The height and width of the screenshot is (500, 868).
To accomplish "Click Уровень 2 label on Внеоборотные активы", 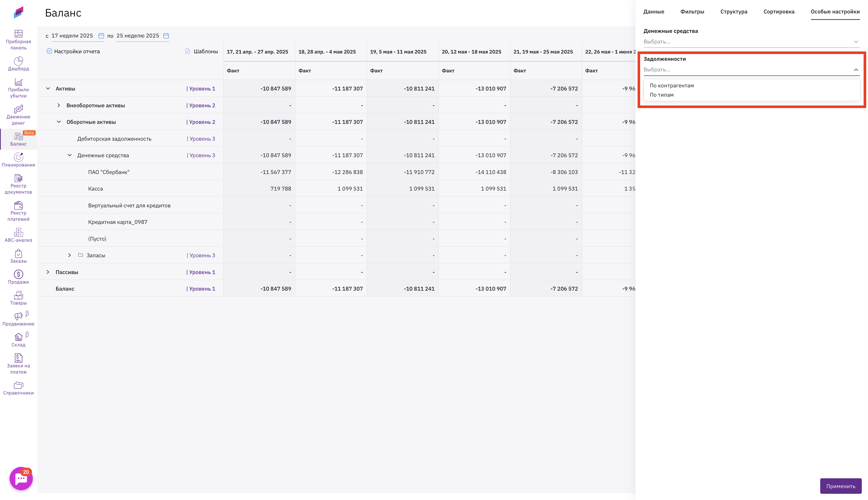I will point(201,105).
